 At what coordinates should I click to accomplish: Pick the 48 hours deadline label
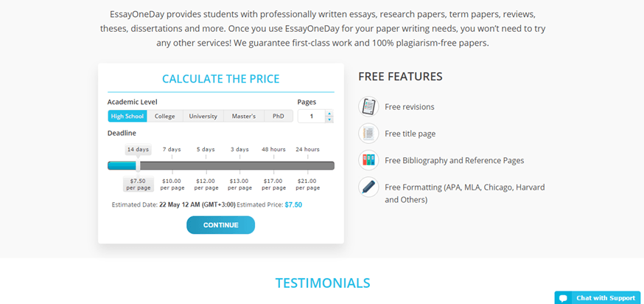click(273, 149)
